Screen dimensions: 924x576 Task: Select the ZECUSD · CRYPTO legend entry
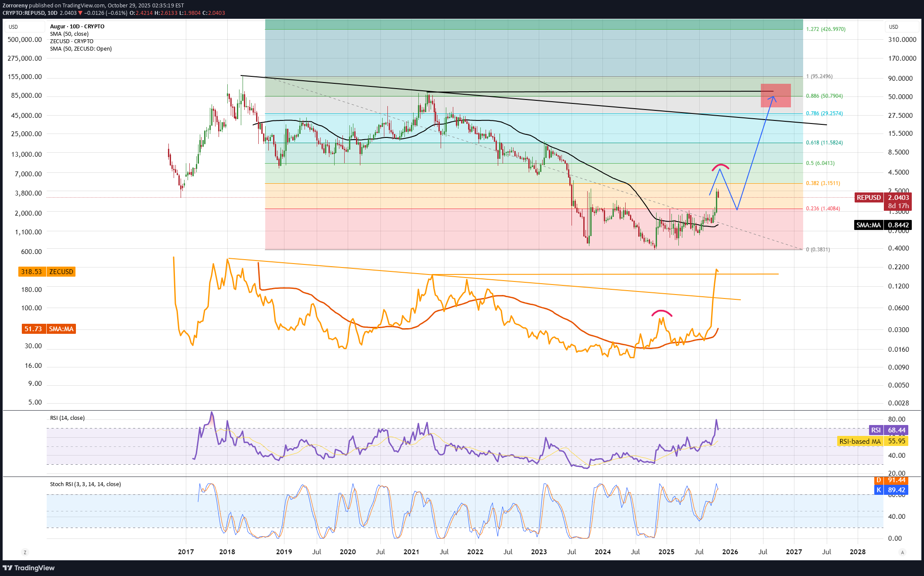tap(72, 41)
